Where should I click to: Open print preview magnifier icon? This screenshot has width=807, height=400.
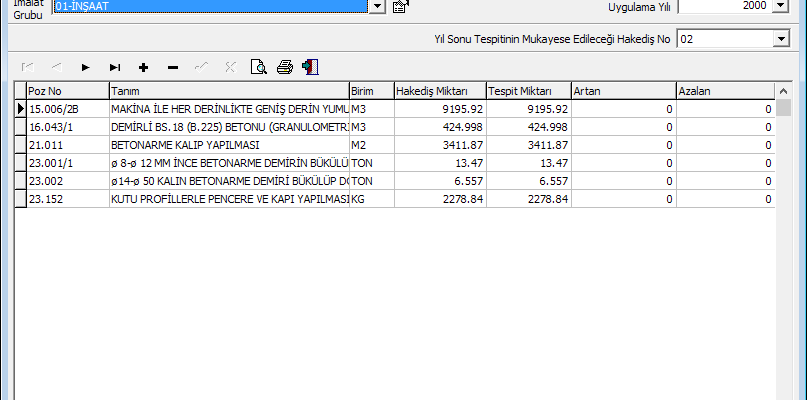(259, 67)
